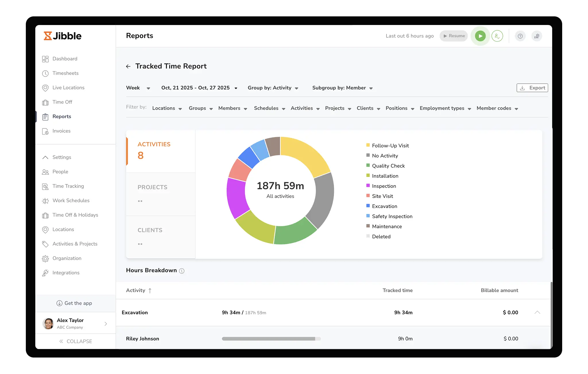588x374 pixels.
Task: Open Organization gear icon
Action: [45, 259]
